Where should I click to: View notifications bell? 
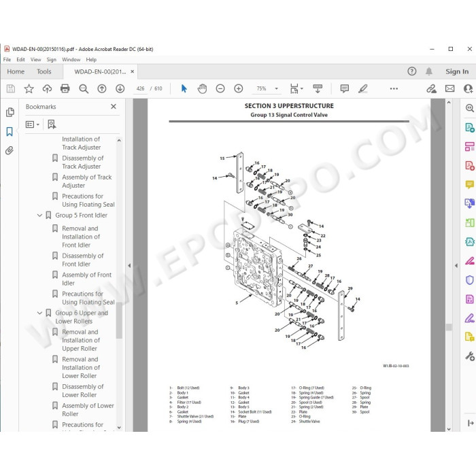428,71
